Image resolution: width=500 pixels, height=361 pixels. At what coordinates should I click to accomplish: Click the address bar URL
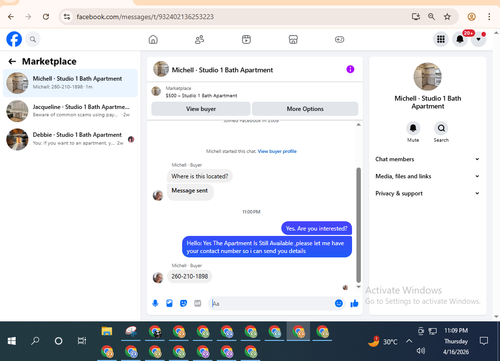coord(145,17)
